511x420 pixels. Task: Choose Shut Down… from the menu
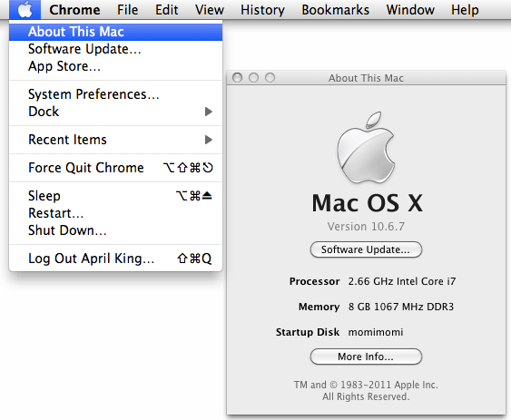pos(115,230)
